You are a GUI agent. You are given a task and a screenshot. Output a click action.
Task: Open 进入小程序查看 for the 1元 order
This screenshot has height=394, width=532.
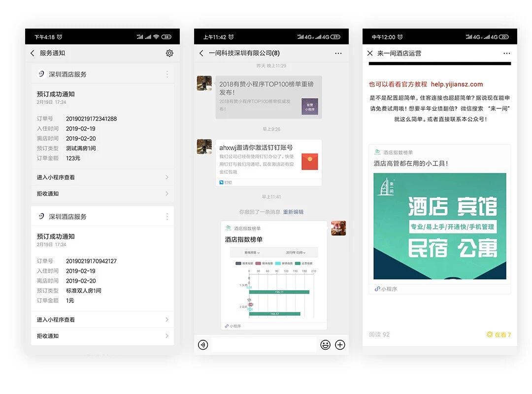tap(102, 320)
